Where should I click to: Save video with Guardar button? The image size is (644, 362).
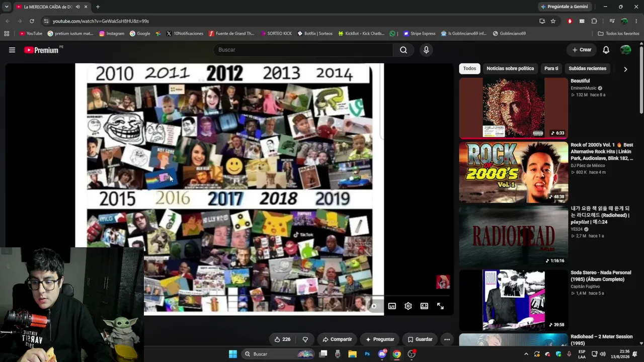[420, 339]
